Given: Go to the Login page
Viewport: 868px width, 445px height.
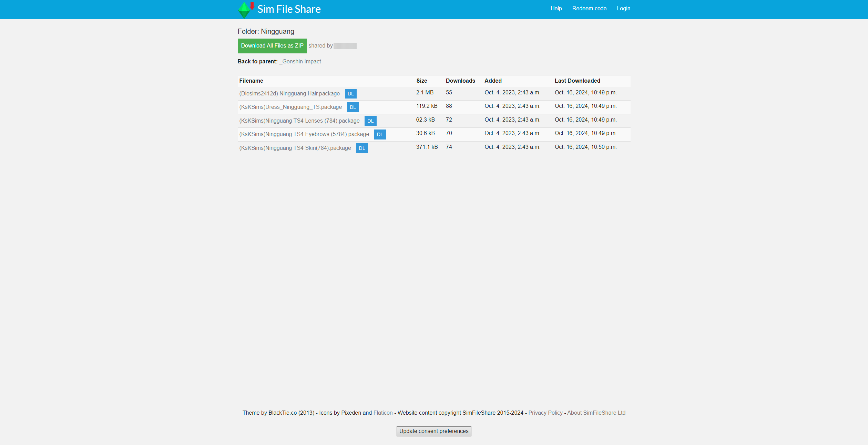Looking at the screenshot, I should coord(623,9).
